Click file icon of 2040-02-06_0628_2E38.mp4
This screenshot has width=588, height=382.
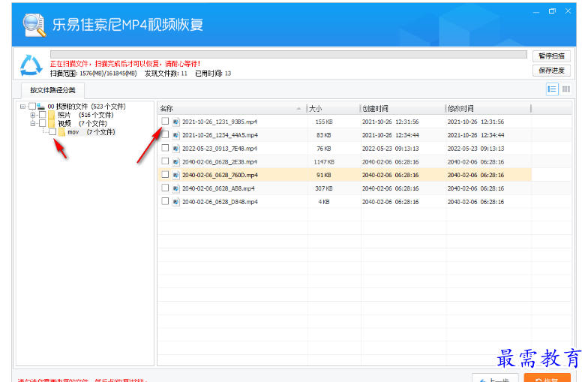(175, 162)
